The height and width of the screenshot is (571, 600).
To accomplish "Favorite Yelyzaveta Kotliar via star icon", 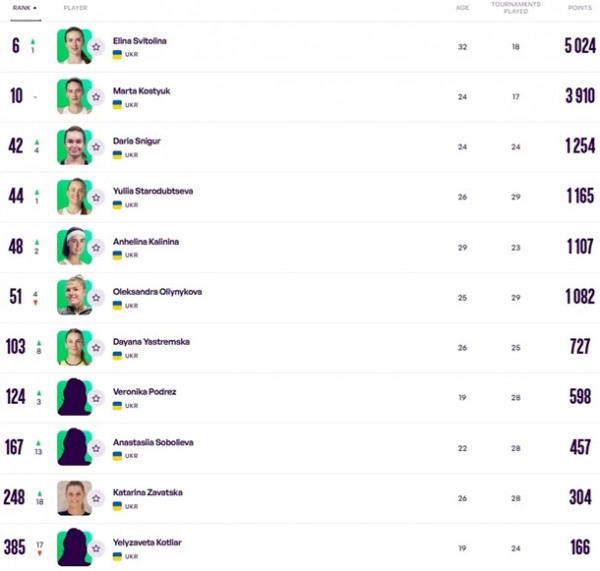I will (x=96, y=548).
